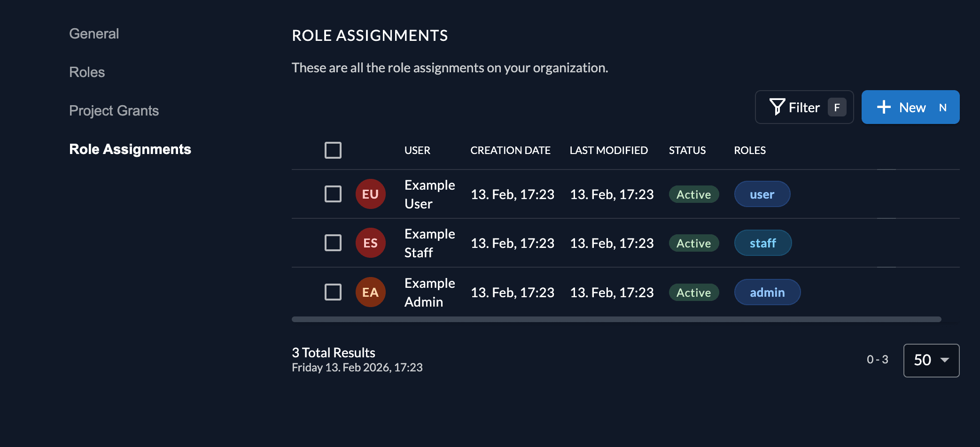Viewport: 980px width, 447px height.
Task: Check Example Staff's row checkbox
Action: tap(333, 243)
